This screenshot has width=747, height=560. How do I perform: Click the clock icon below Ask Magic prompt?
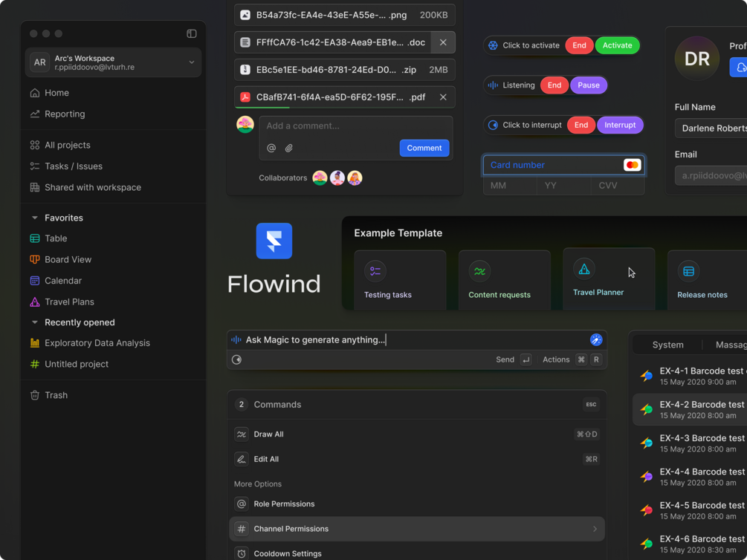tap(237, 359)
